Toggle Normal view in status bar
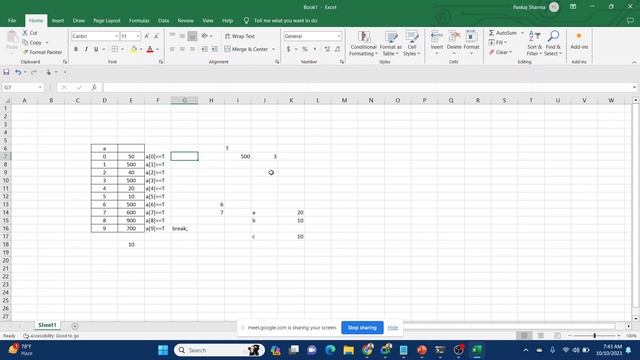Screen dimensions: 640x360 (x=524, y=336)
